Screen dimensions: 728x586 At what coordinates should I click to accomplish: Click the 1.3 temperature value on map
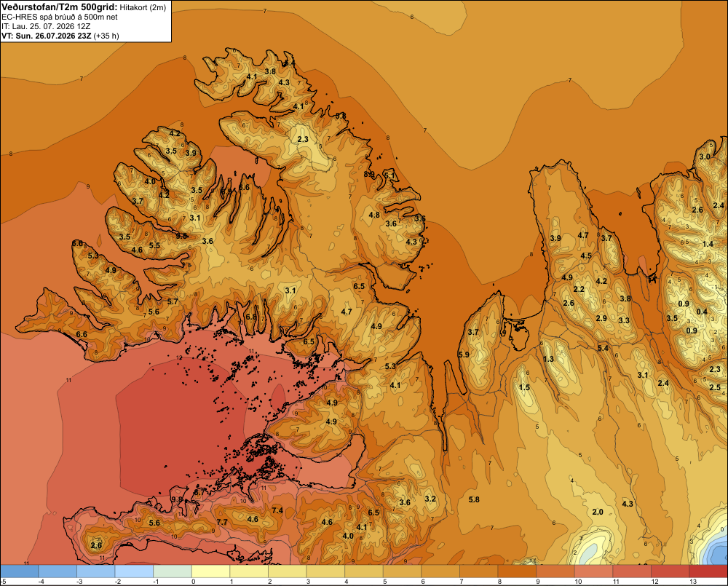click(548, 359)
